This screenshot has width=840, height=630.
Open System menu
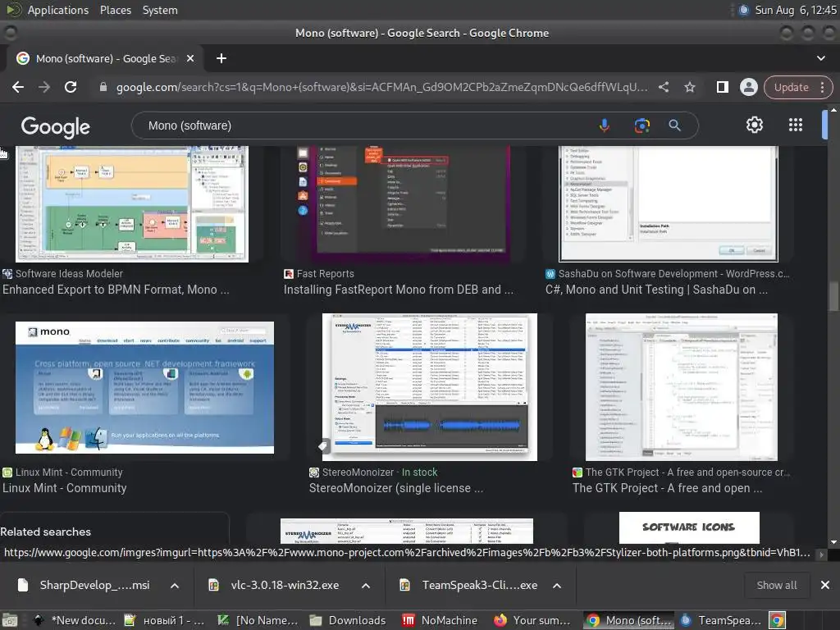click(x=160, y=10)
